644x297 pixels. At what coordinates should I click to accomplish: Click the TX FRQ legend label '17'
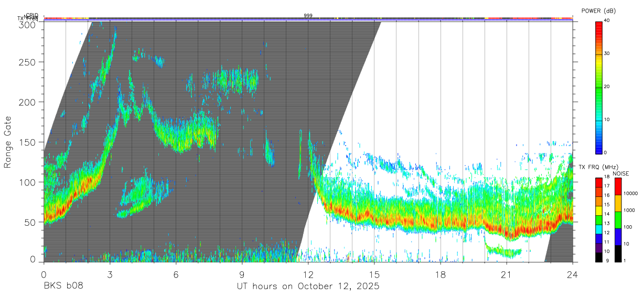click(608, 186)
